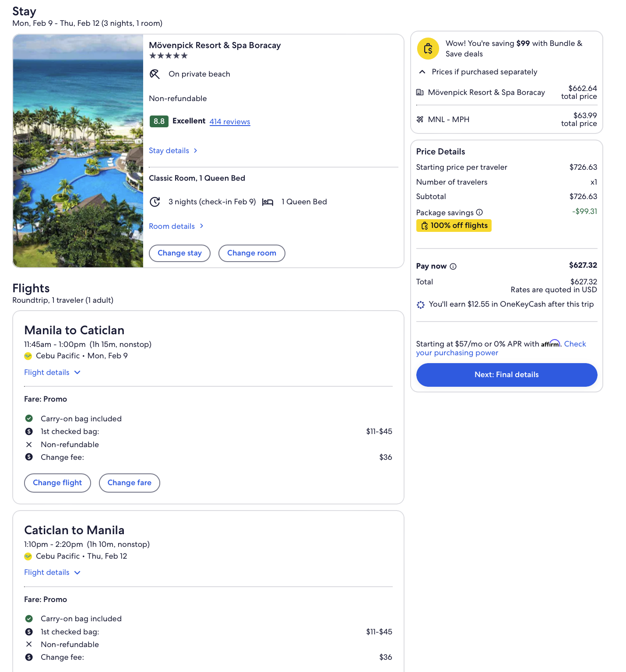Click the 3 nights clock icon
This screenshot has height=672, width=626.
tap(155, 202)
